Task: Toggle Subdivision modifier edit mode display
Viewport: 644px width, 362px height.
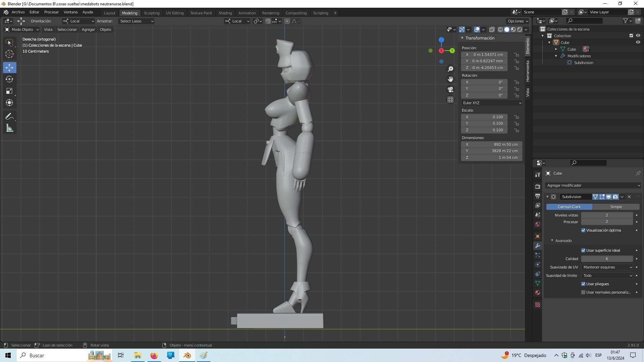Action: (602, 197)
